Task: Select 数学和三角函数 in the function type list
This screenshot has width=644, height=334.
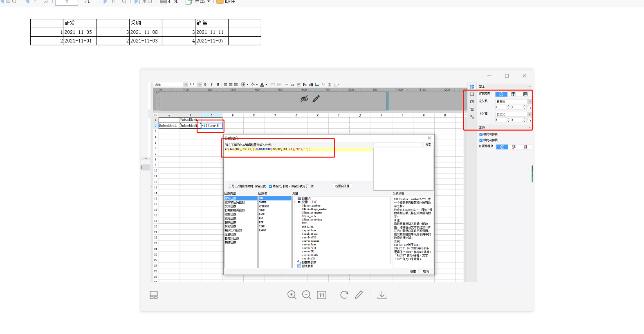Action: [x=235, y=202]
